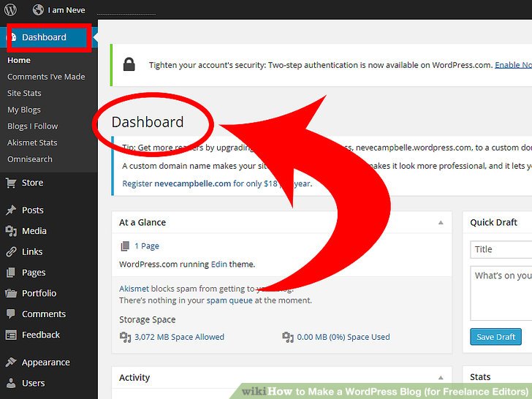Click the Media icon in sidebar

[x=11, y=231]
